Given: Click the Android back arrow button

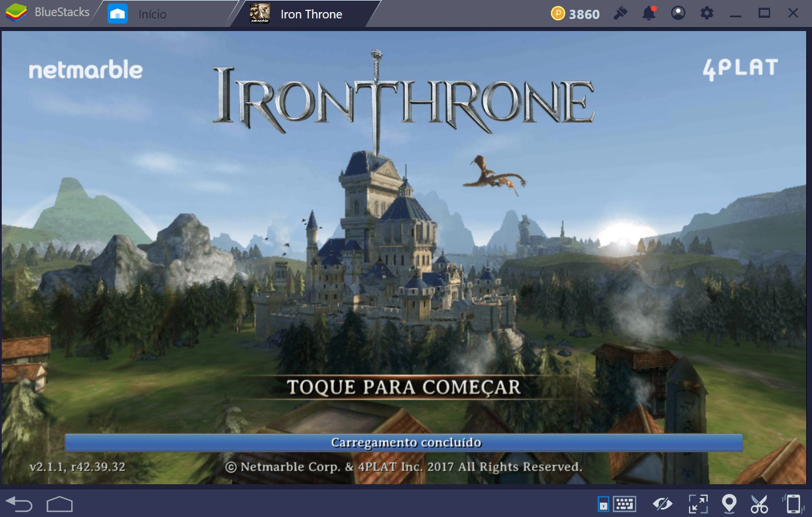Looking at the screenshot, I should click(19, 504).
